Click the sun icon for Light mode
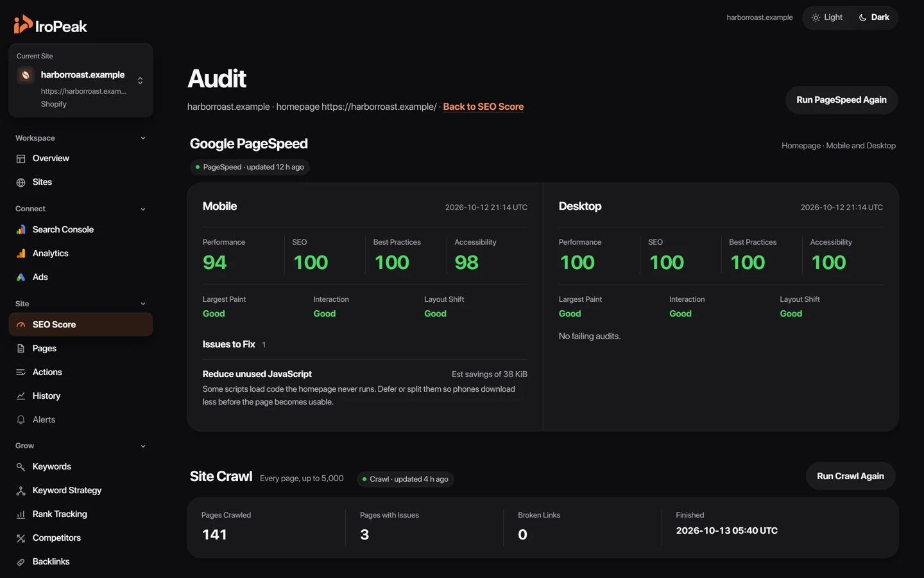The width and height of the screenshot is (924, 578). tap(816, 17)
